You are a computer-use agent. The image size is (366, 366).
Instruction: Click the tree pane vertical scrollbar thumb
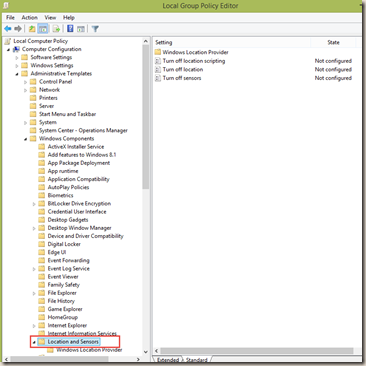tap(146, 117)
